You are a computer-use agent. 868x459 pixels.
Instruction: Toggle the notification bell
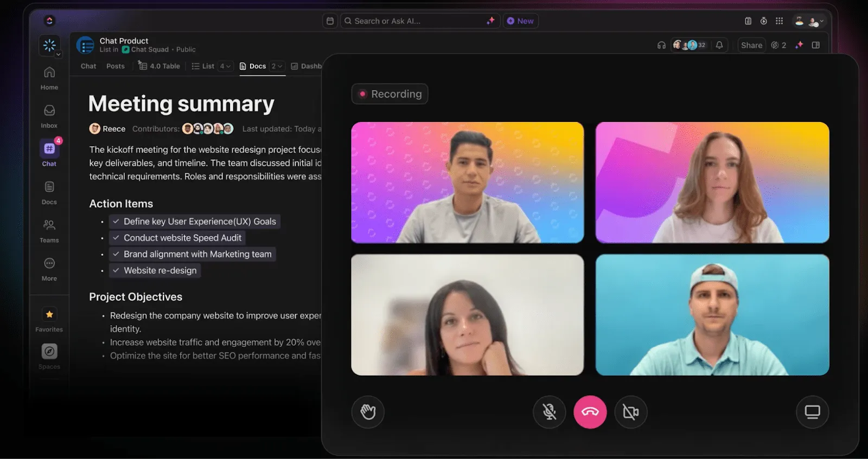(x=719, y=46)
